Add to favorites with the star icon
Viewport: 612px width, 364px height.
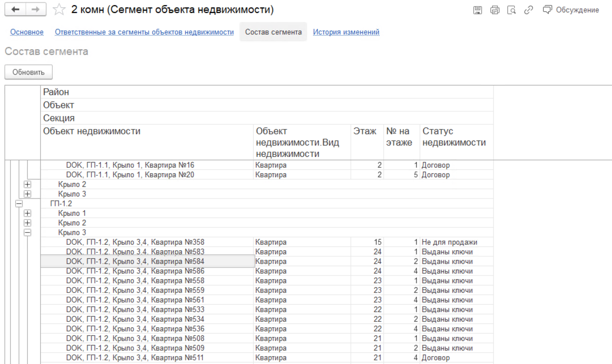click(x=59, y=9)
